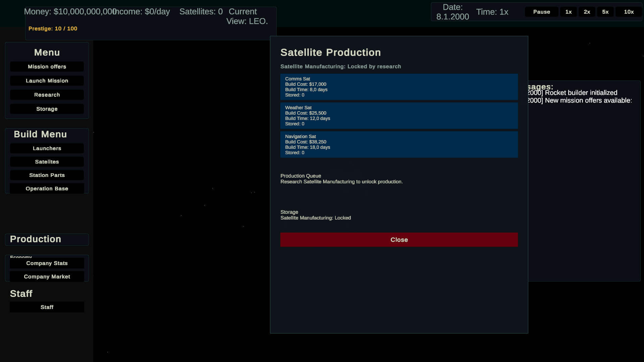Set time speed to 2x
This screenshot has width=644, height=362.
[x=587, y=12]
